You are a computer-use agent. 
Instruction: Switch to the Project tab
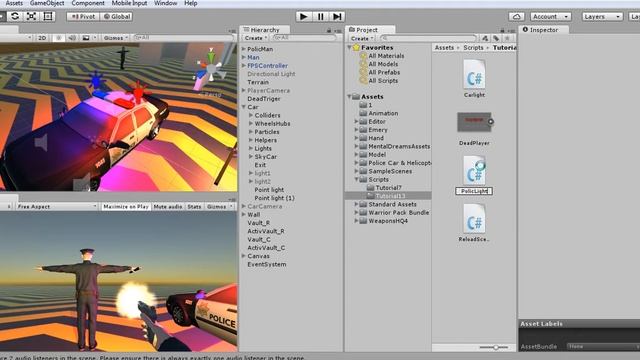367,30
